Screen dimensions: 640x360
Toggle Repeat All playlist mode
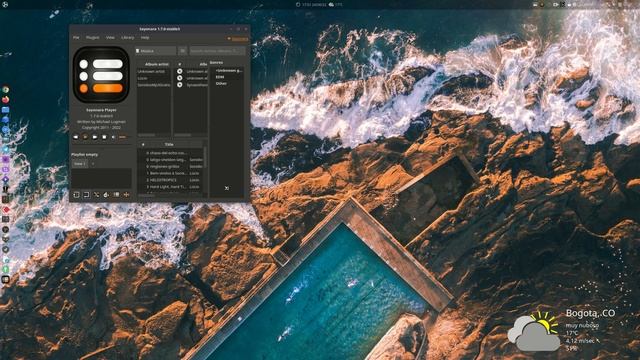tap(86, 195)
